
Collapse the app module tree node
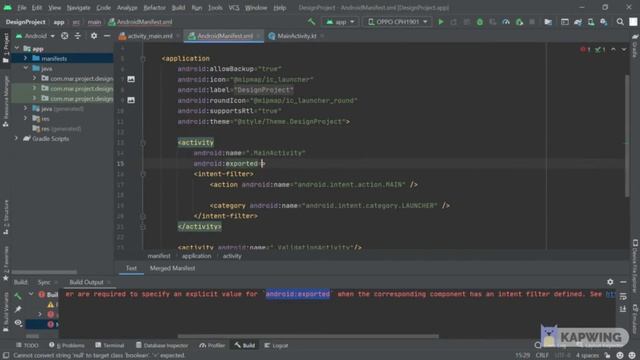17,48
